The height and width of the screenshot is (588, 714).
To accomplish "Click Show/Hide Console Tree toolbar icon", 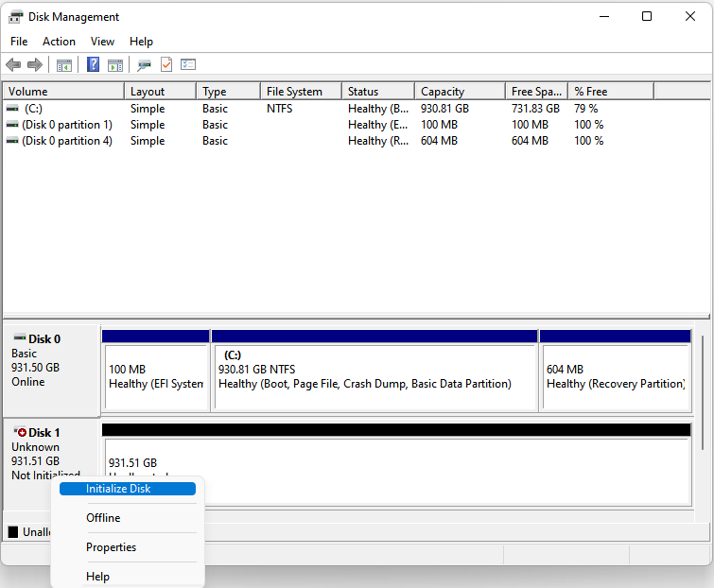I will 64,65.
